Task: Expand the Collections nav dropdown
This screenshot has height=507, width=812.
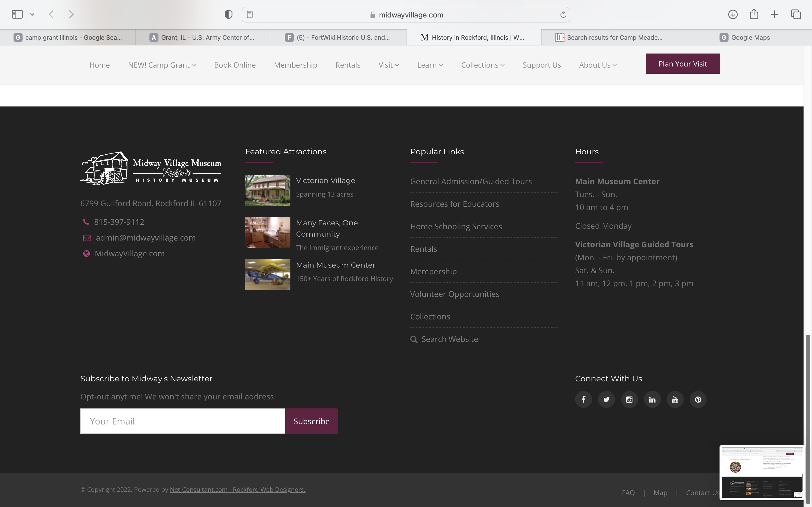Action: [482, 65]
